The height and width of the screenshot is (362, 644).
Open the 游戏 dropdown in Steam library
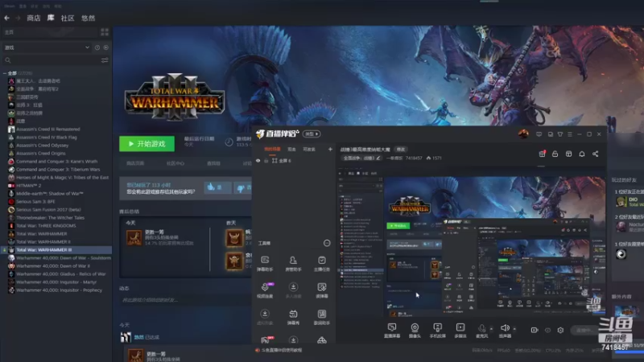[x=47, y=47]
